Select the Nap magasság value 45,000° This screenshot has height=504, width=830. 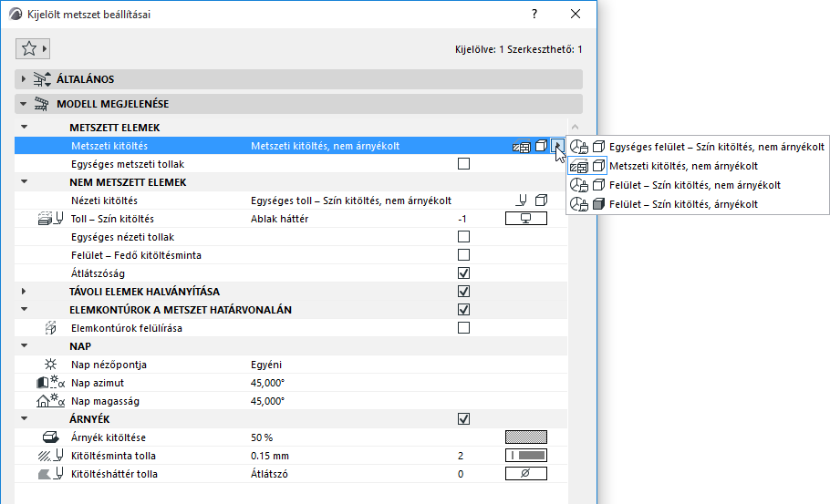(267, 401)
